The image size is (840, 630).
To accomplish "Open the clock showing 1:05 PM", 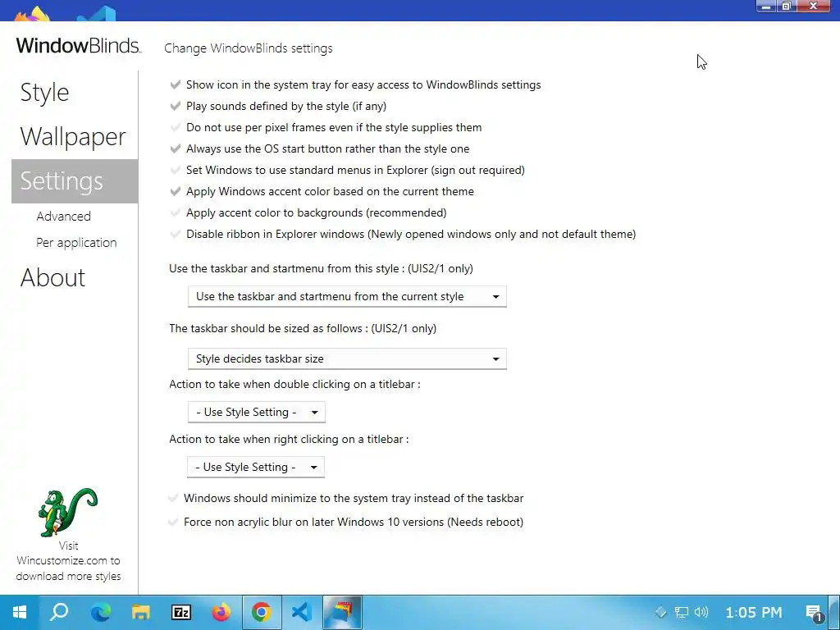I will pos(753,612).
